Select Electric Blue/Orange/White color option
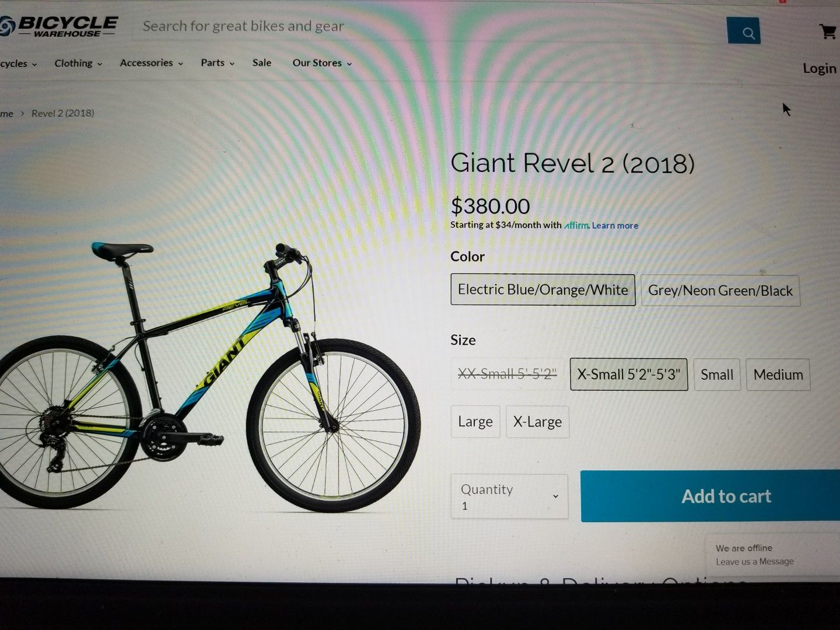This screenshot has height=630, width=840. pos(542,290)
